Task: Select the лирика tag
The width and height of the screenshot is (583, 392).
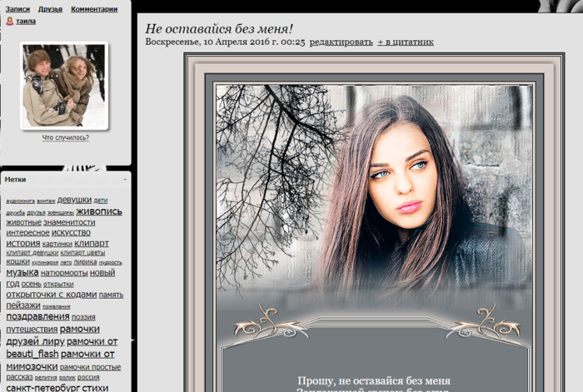Action: pos(85,262)
